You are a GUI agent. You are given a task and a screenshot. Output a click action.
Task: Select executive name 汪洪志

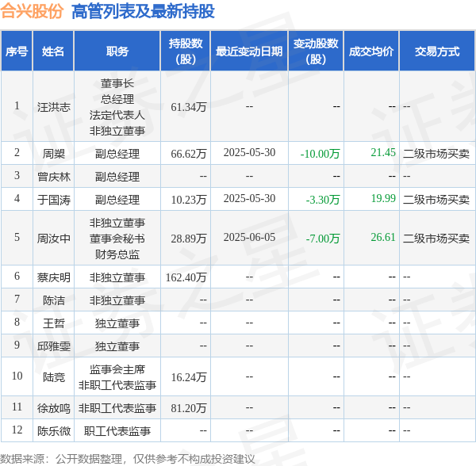pyautogui.click(x=53, y=106)
